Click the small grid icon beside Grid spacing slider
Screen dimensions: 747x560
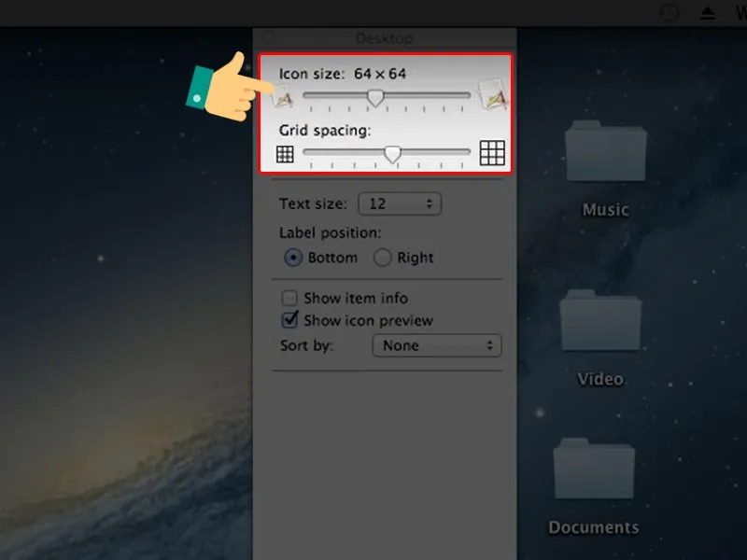click(x=284, y=153)
